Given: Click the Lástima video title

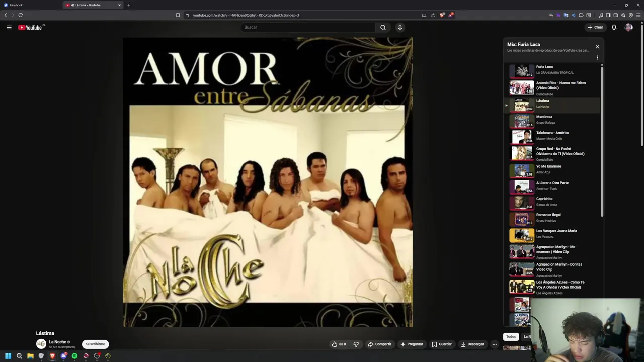Looking at the screenshot, I should (45, 333).
